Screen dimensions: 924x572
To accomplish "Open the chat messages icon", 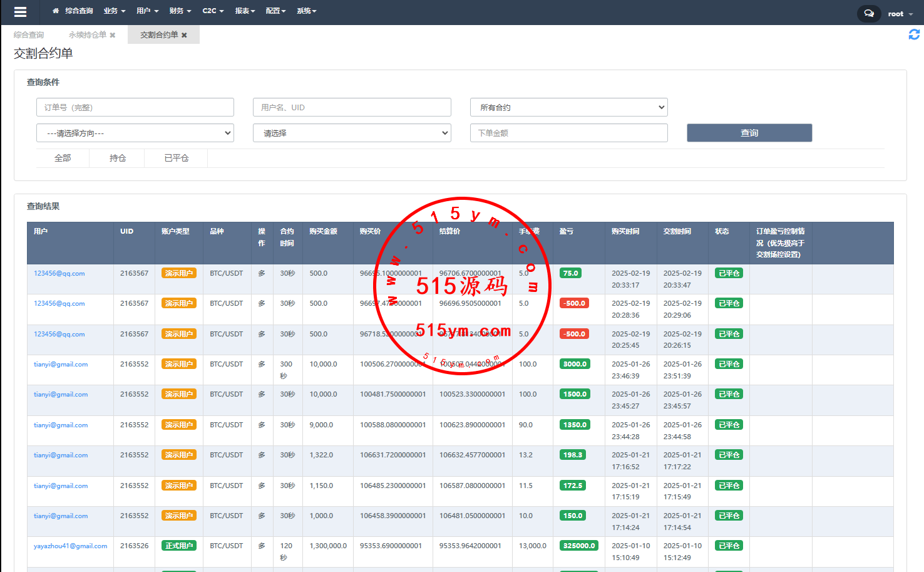I will tap(868, 13).
